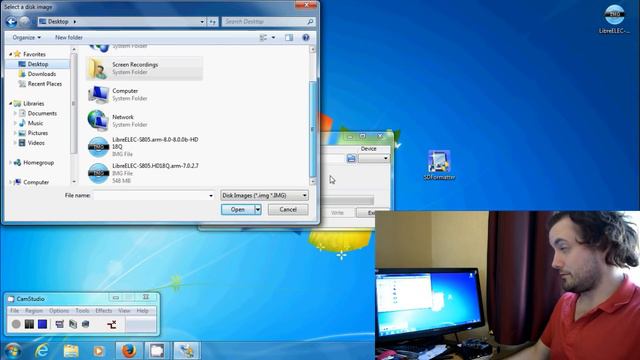Open the Disk Images file type dropdown
This screenshot has width=640, height=360.
[x=264, y=196]
